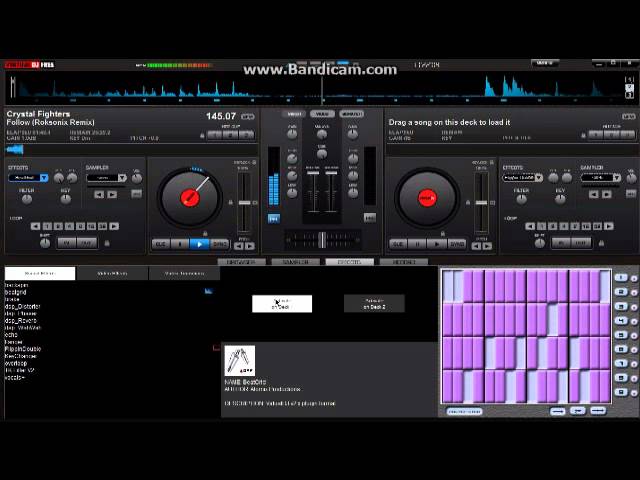640x480 pixels.
Task: Click right deck loop IN button
Action: (x=561, y=243)
